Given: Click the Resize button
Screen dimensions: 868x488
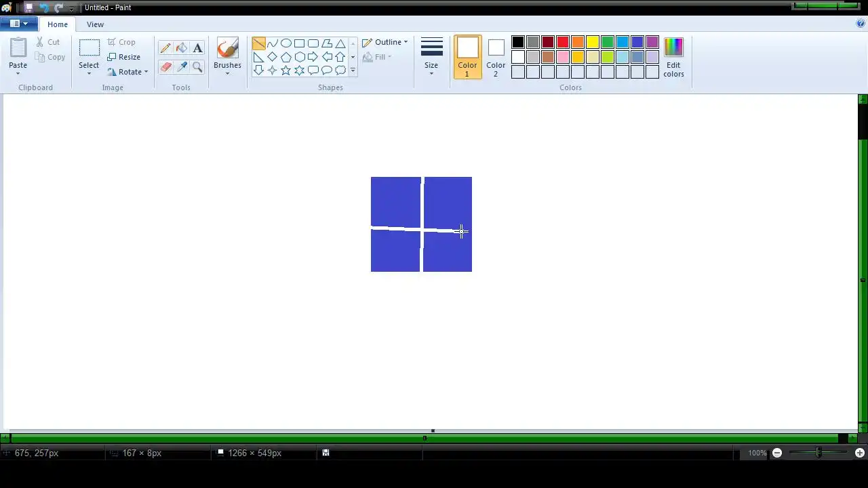Looking at the screenshot, I should (124, 57).
